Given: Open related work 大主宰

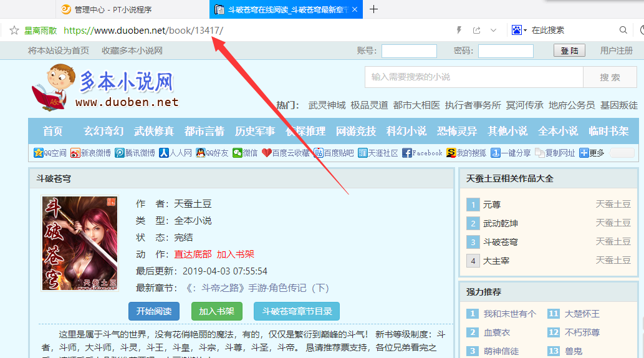Looking at the screenshot, I should tap(496, 261).
